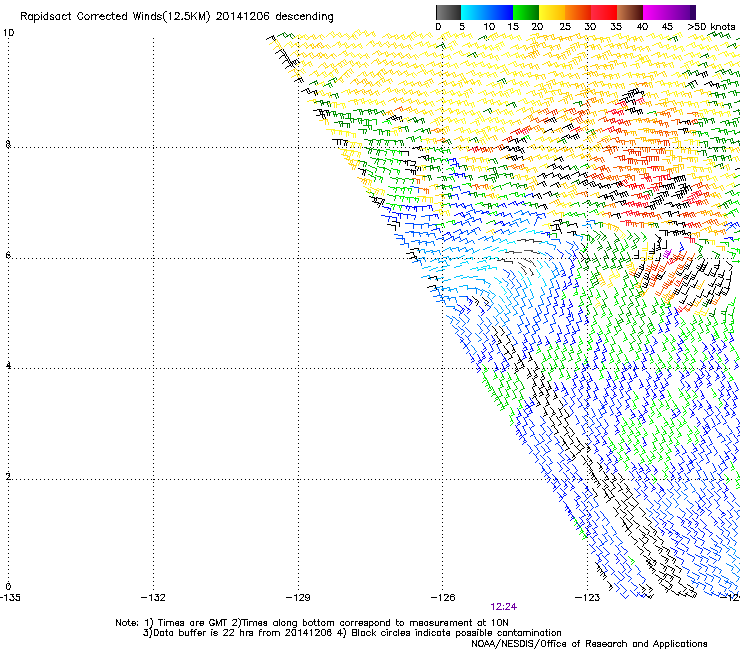
Task: Click the blue 10-15 knots color swatch
Action: click(500, 12)
